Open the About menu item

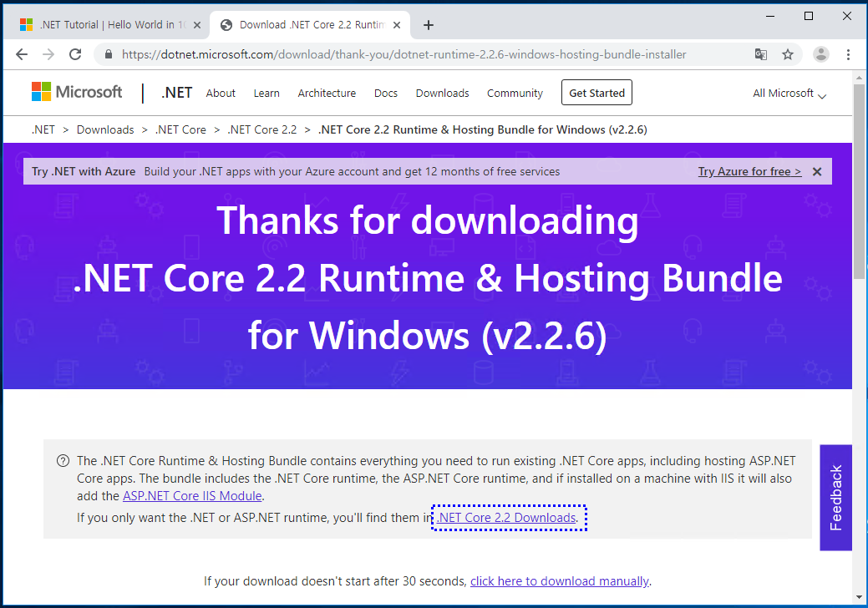[x=221, y=93]
